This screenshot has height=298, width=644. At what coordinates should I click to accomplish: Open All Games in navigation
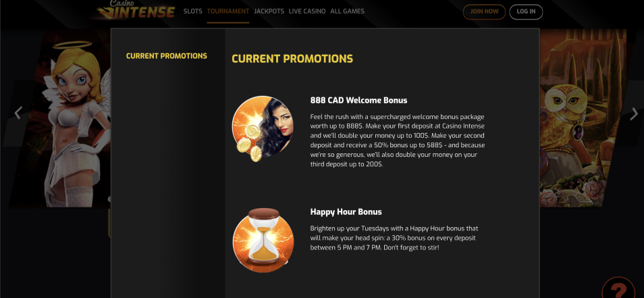[348, 11]
